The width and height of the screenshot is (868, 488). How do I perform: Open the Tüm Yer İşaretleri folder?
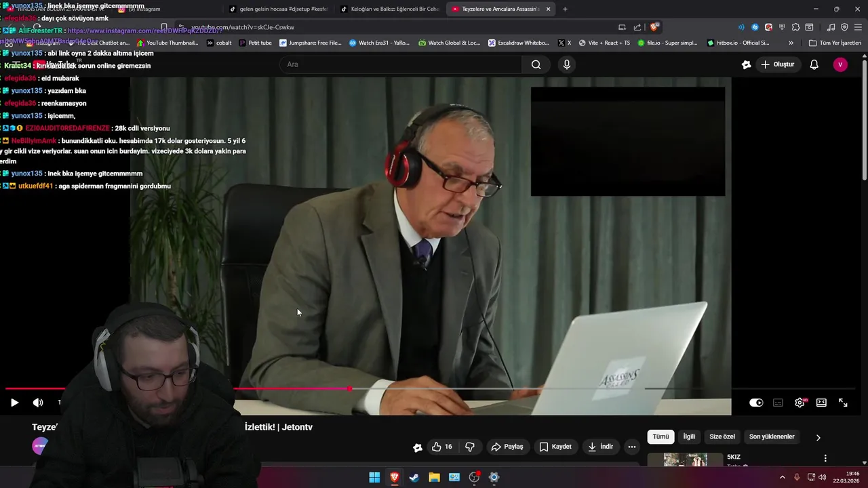coord(835,43)
